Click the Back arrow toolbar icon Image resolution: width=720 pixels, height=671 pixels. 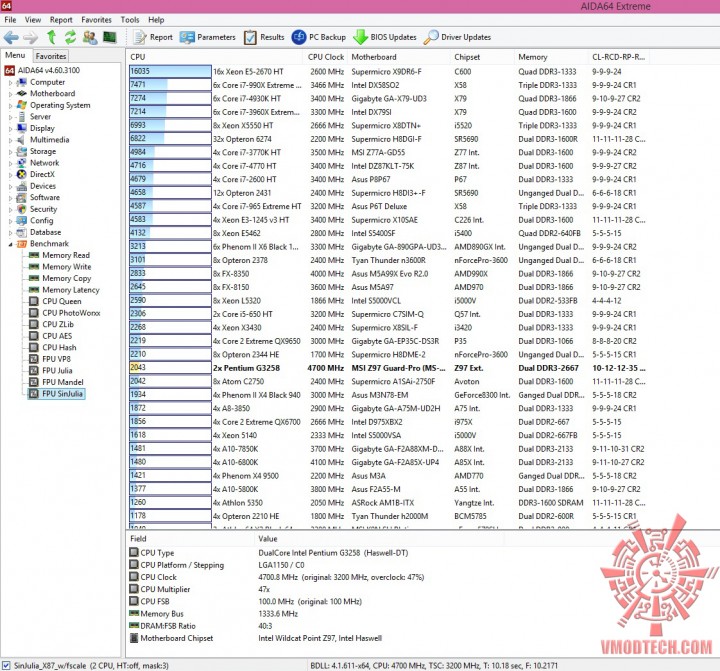coord(11,37)
